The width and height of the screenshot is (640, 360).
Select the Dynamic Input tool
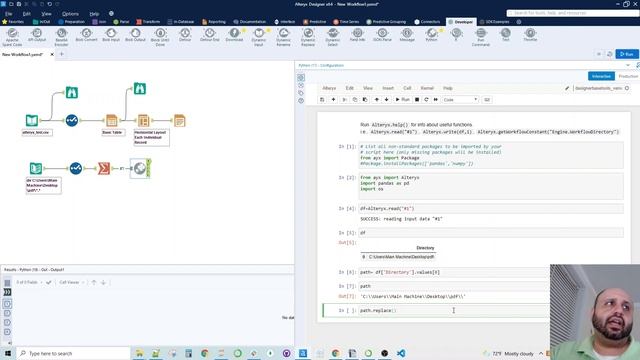point(259,37)
